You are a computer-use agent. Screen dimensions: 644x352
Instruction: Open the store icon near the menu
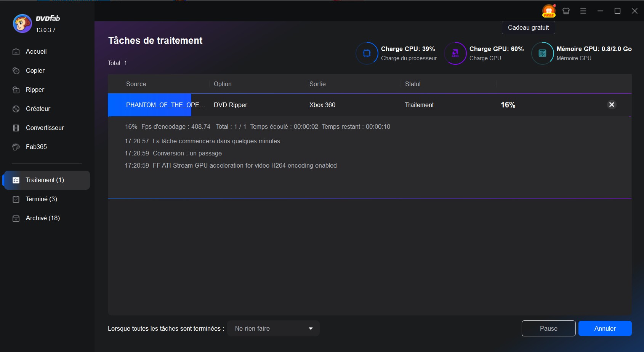coord(566,11)
